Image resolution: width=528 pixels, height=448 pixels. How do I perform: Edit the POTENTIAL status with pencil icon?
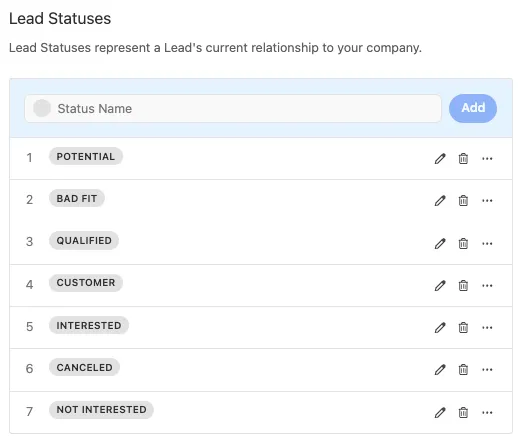point(440,158)
